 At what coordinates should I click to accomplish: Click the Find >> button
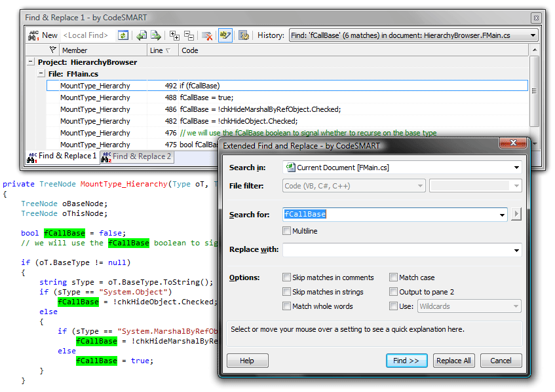click(406, 361)
